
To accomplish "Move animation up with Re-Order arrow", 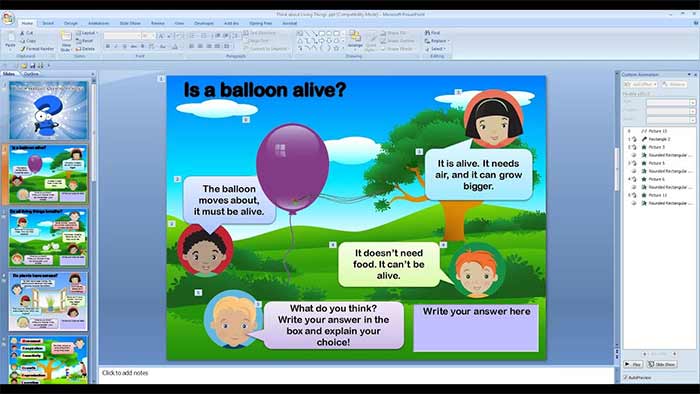I will [645, 354].
